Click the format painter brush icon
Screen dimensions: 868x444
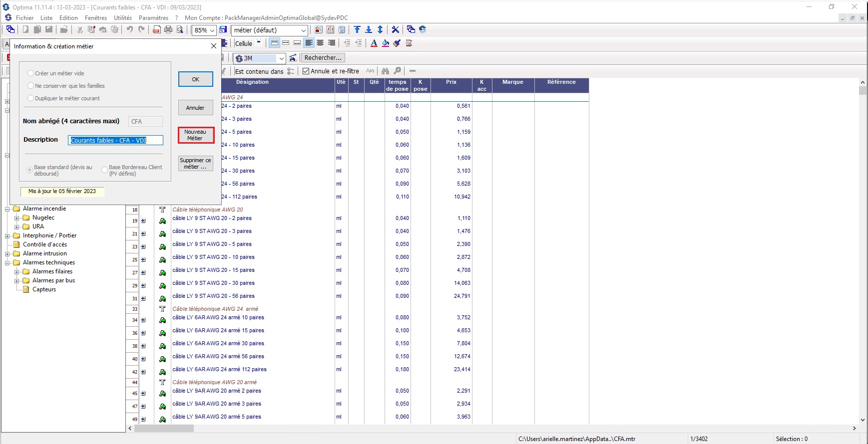[397, 43]
